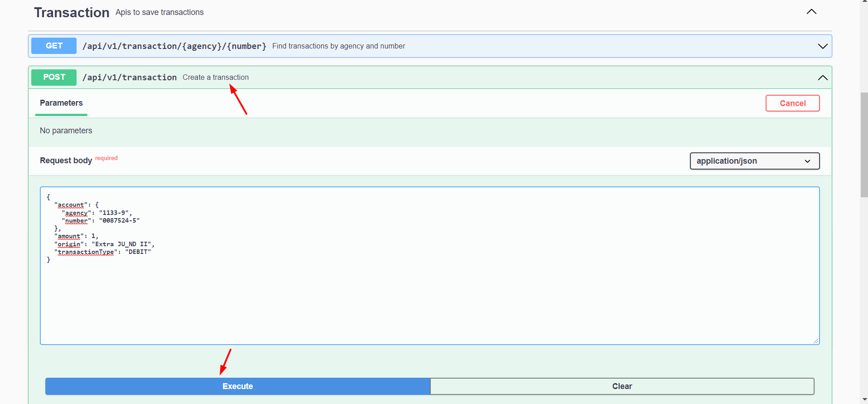
Task: Expand the GET transaction endpoint chevron
Action: (823, 46)
